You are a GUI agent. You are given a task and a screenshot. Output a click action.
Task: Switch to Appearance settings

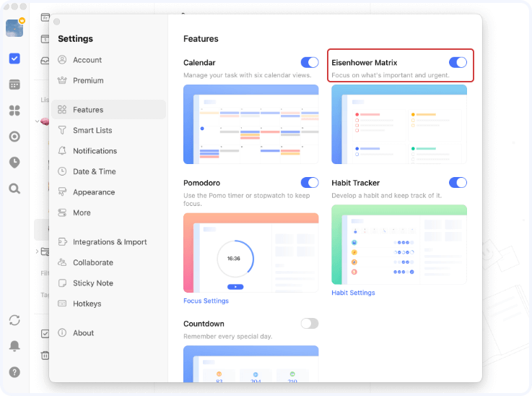[108, 192]
